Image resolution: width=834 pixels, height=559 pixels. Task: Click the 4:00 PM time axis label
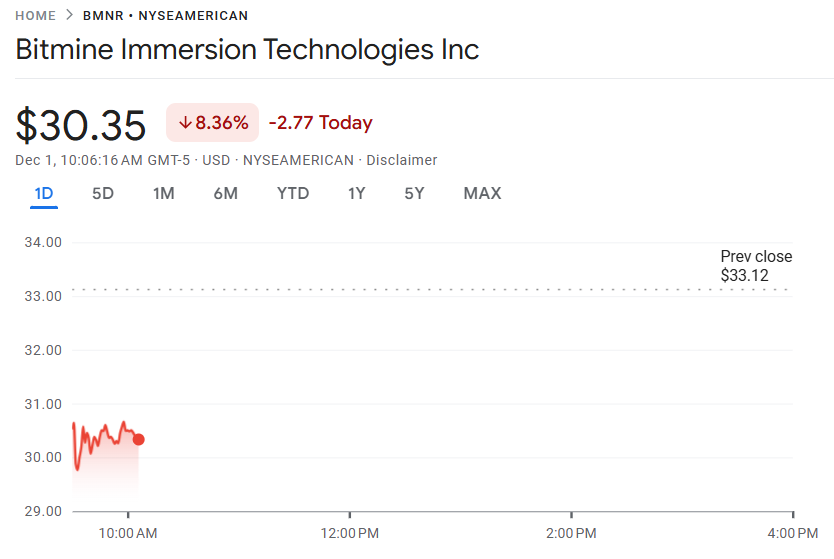[794, 532]
